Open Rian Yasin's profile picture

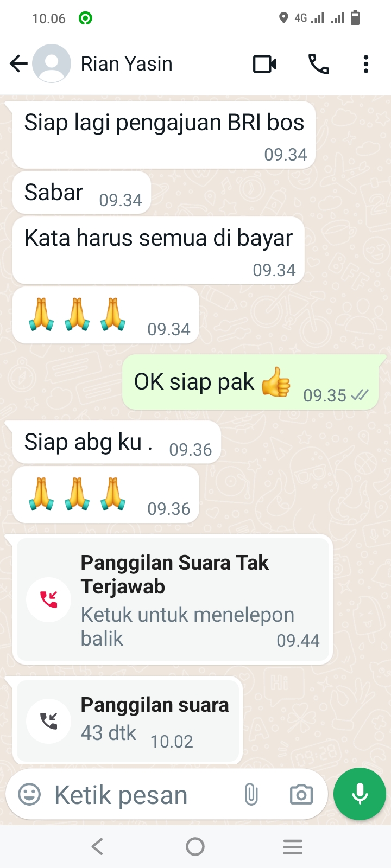click(x=52, y=64)
